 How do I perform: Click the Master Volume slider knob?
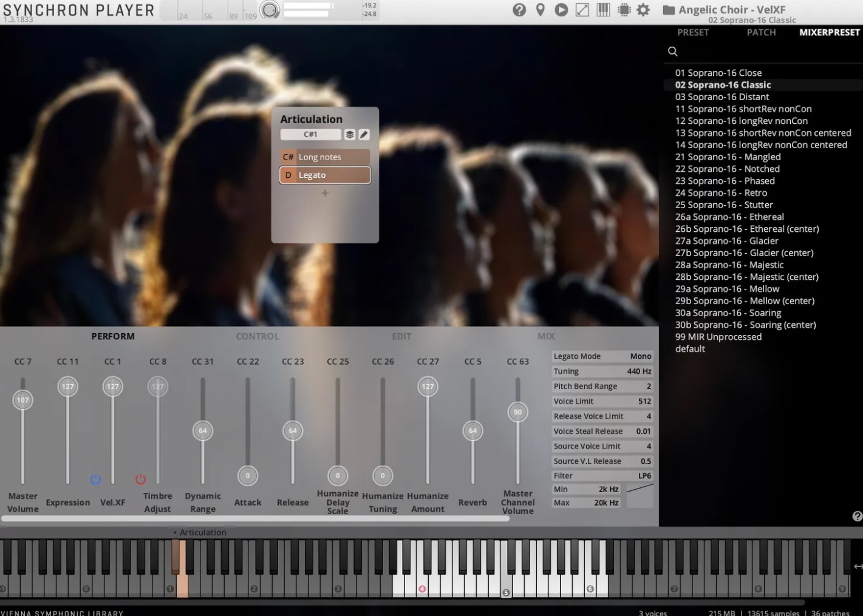point(23,400)
